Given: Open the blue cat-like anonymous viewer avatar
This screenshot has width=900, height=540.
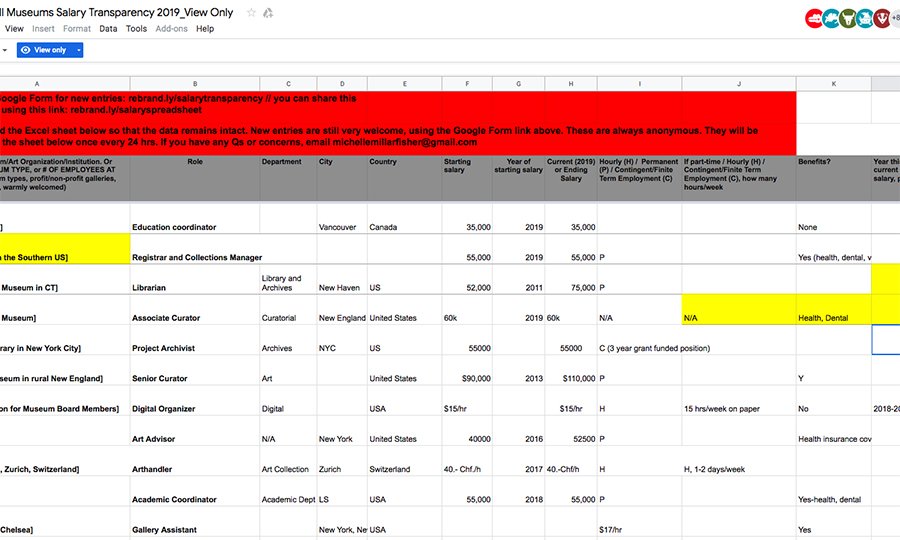Looking at the screenshot, I should (x=865, y=18).
